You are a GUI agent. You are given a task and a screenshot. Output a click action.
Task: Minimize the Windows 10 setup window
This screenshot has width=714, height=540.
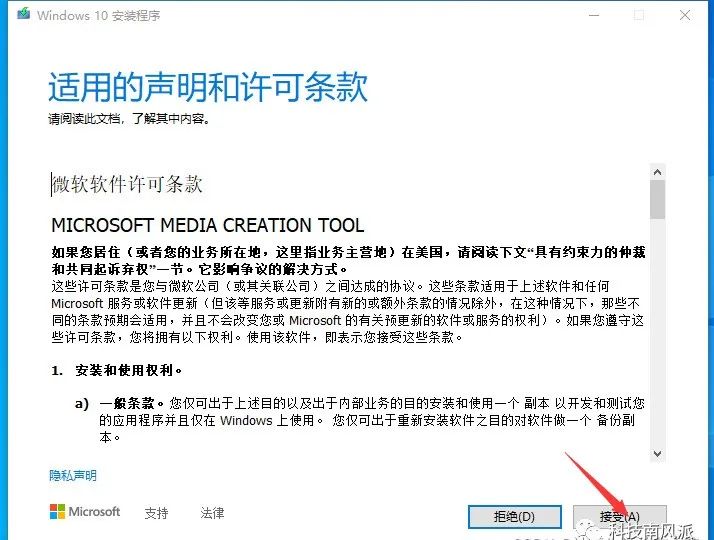click(594, 15)
